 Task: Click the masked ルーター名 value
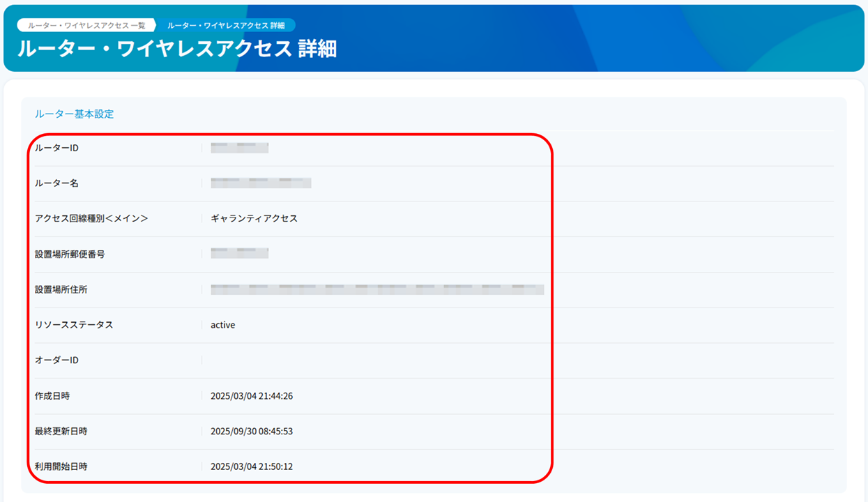[x=259, y=183]
